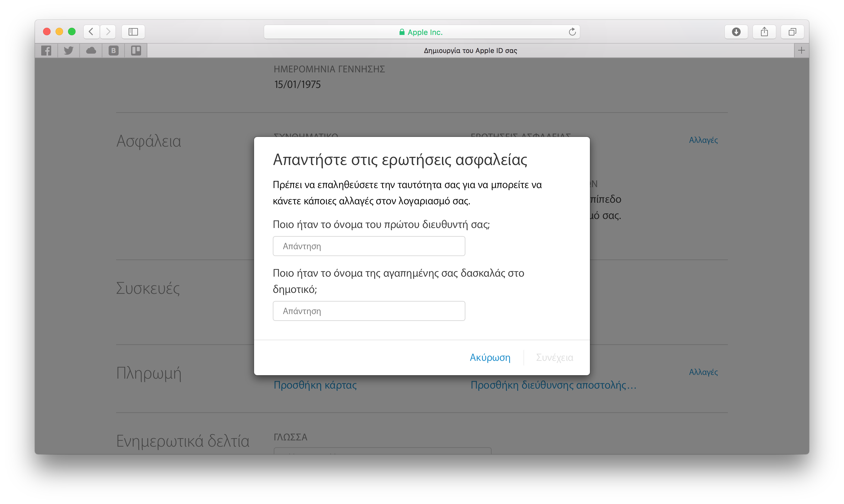Click the Ακύρωση button

point(490,357)
